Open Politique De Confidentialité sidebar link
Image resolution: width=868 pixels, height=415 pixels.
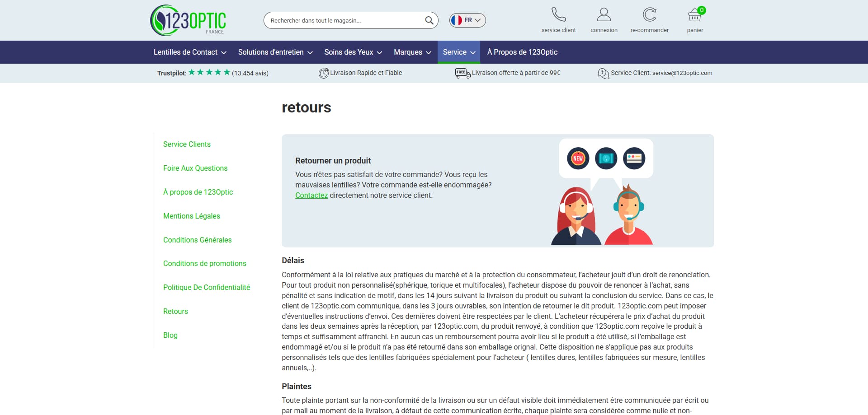coord(207,287)
